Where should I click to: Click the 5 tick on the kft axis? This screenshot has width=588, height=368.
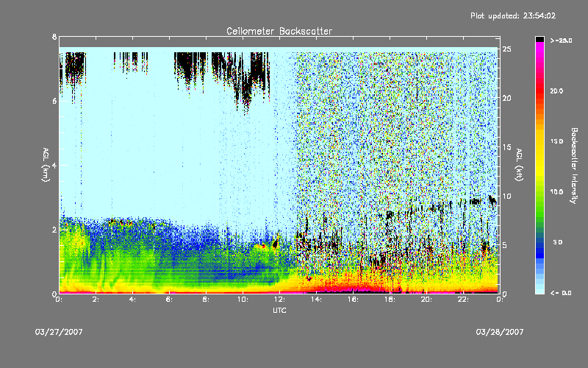click(x=505, y=245)
